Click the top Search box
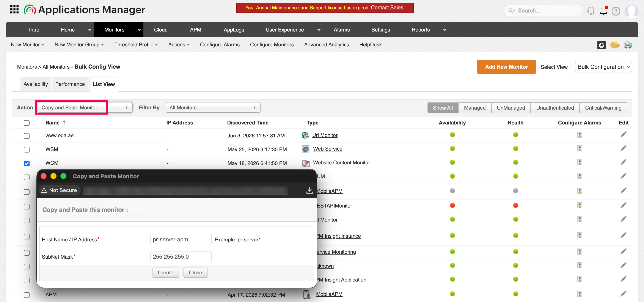The image size is (644, 302). 543,11
